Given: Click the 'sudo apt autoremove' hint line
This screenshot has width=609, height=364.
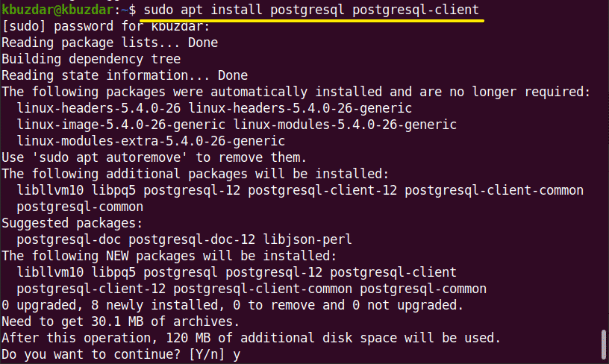Looking at the screenshot, I should click(154, 157).
